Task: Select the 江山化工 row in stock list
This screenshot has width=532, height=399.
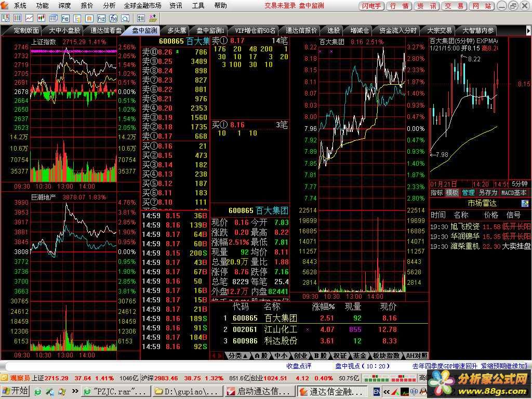Action: tap(319, 329)
